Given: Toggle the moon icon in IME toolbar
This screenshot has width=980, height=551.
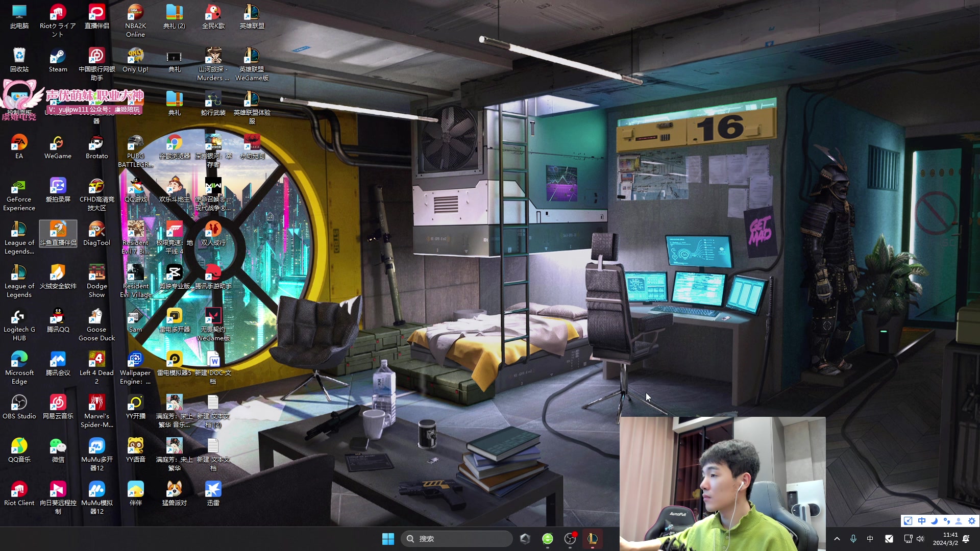Looking at the screenshot, I should (x=934, y=521).
